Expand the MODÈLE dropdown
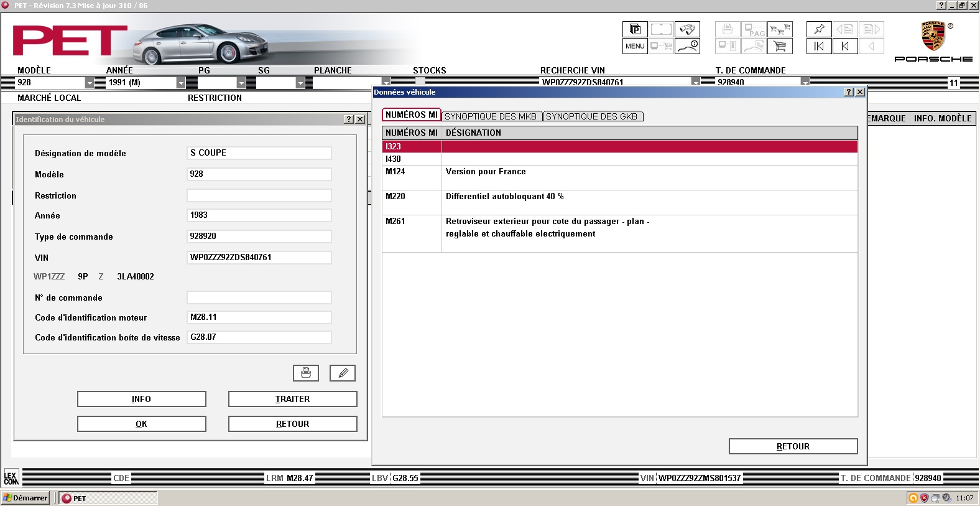Image resolution: width=980 pixels, height=506 pixels. click(x=90, y=83)
